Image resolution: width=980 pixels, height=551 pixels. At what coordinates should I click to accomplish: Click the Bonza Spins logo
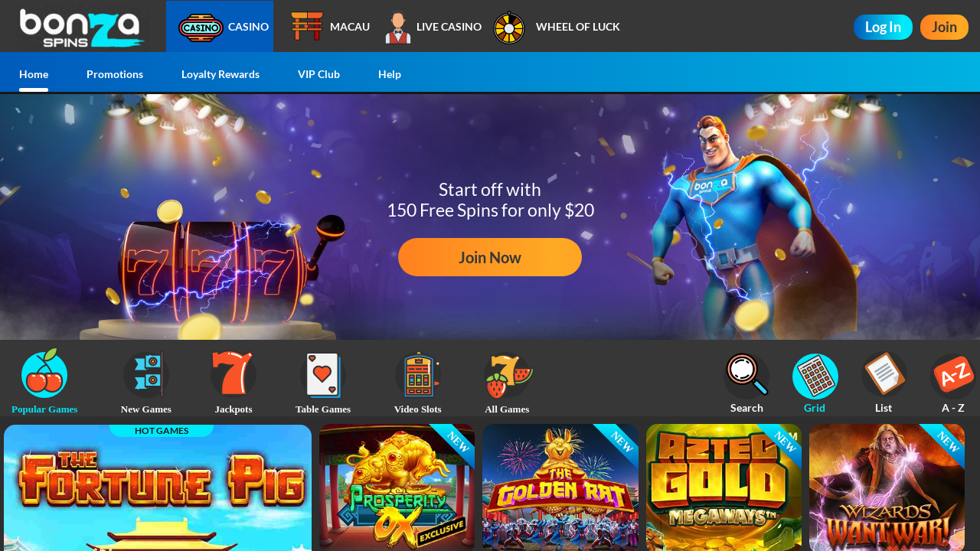click(x=82, y=28)
